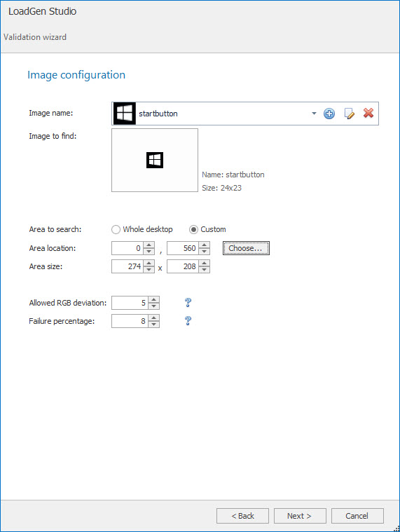Select the Custom search area option
Viewport: 400px width, 532px height.
pos(193,230)
